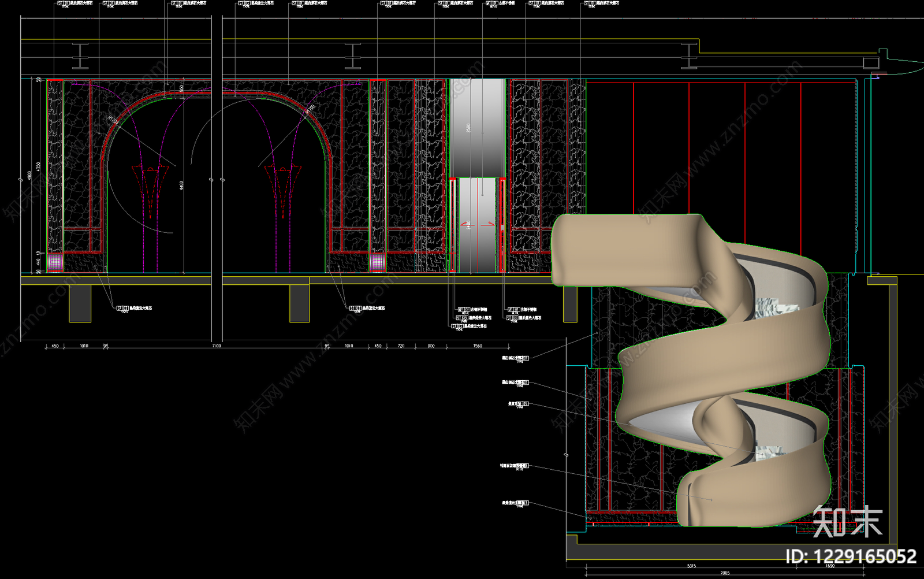Select the "7005" total dimension text
Screen dimensions: 924x579
725,573
